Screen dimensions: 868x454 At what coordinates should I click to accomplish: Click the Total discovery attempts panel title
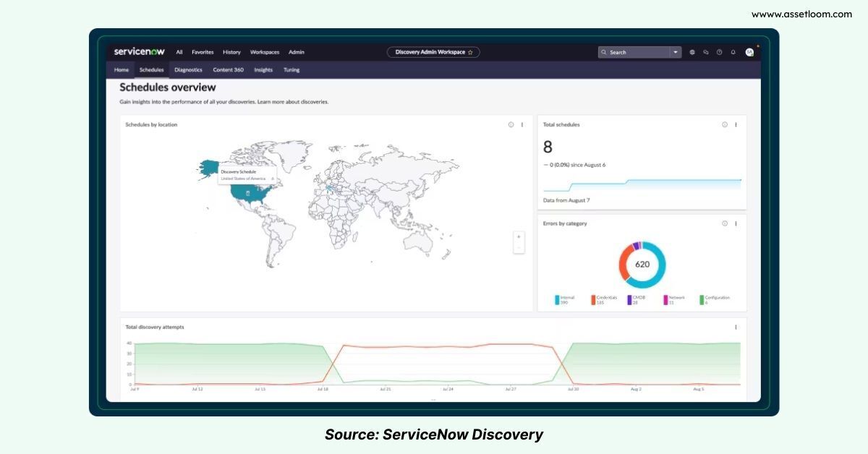click(155, 327)
